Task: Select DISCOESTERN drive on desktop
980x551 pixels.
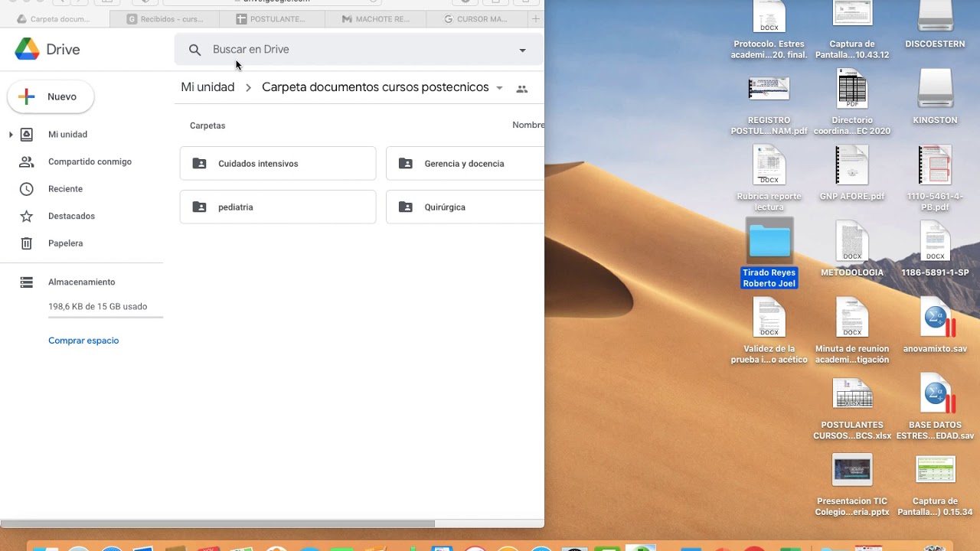Action: click(935, 23)
